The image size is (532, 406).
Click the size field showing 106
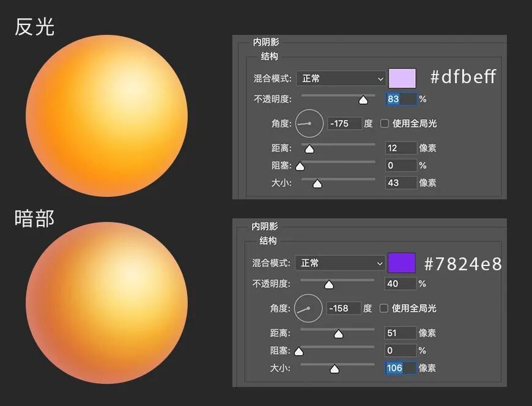401,368
